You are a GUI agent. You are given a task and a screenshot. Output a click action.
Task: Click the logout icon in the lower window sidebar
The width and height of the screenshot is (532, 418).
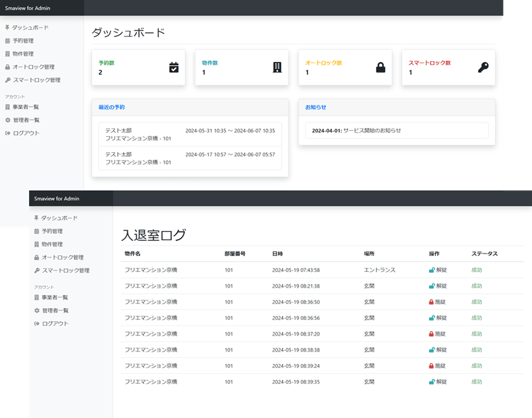coord(37,324)
